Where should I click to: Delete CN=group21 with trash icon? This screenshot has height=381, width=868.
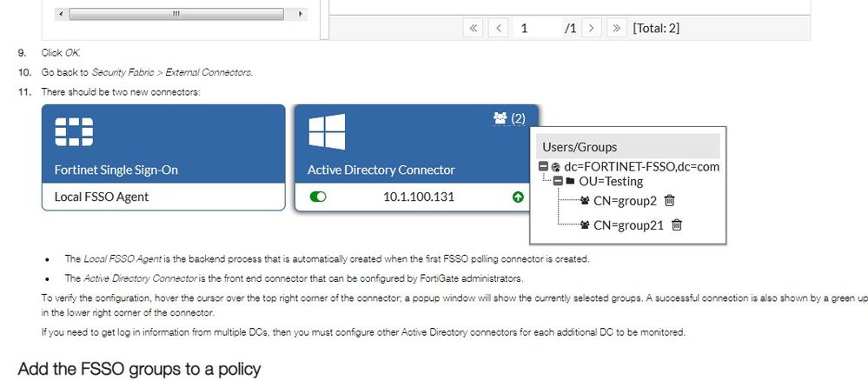pyautogui.click(x=677, y=224)
